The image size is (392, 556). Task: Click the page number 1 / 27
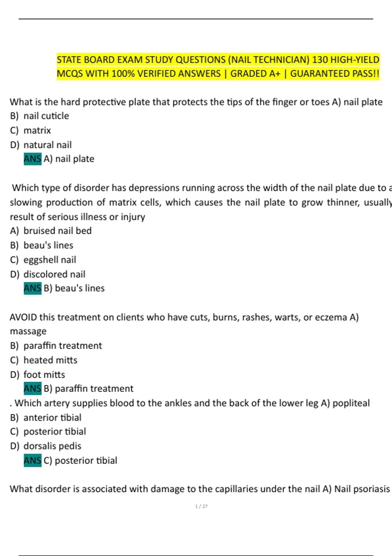[x=201, y=506]
